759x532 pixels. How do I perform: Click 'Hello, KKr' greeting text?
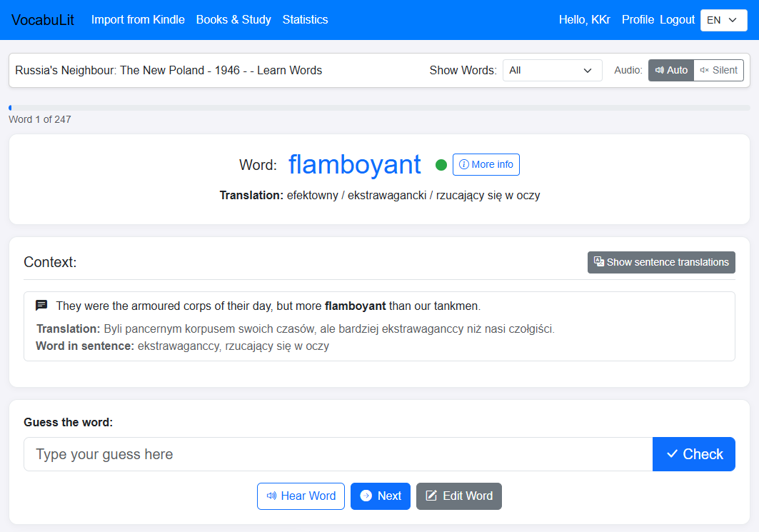click(x=584, y=20)
